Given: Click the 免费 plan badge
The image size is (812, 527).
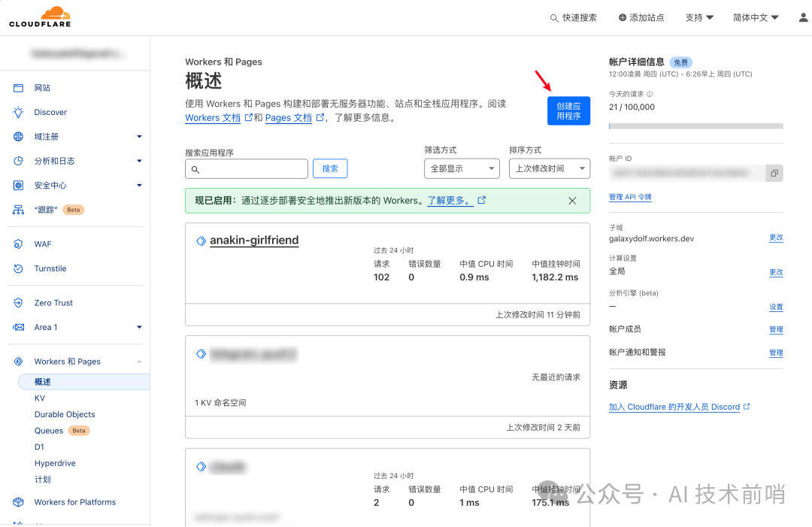Looking at the screenshot, I should click(680, 62).
